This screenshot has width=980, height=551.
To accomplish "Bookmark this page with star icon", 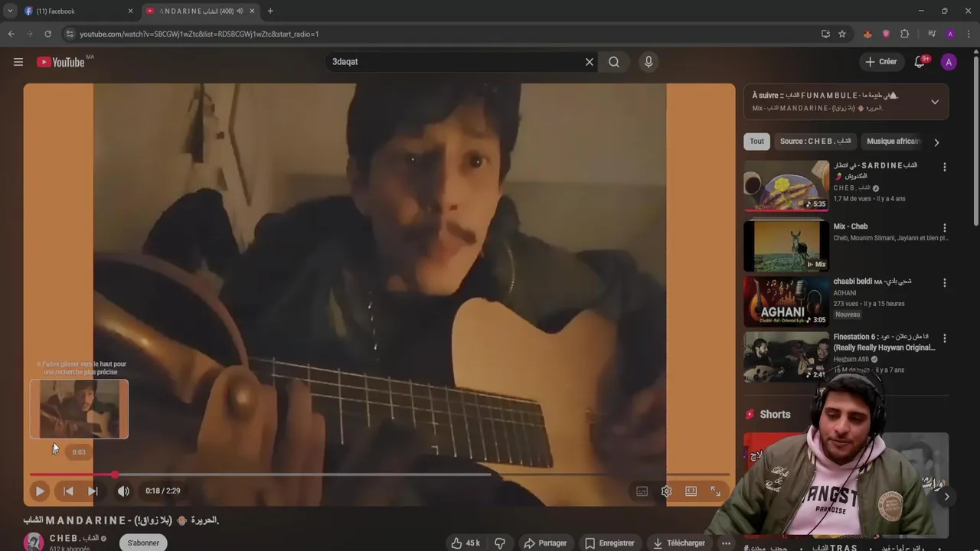I will pyautogui.click(x=842, y=34).
